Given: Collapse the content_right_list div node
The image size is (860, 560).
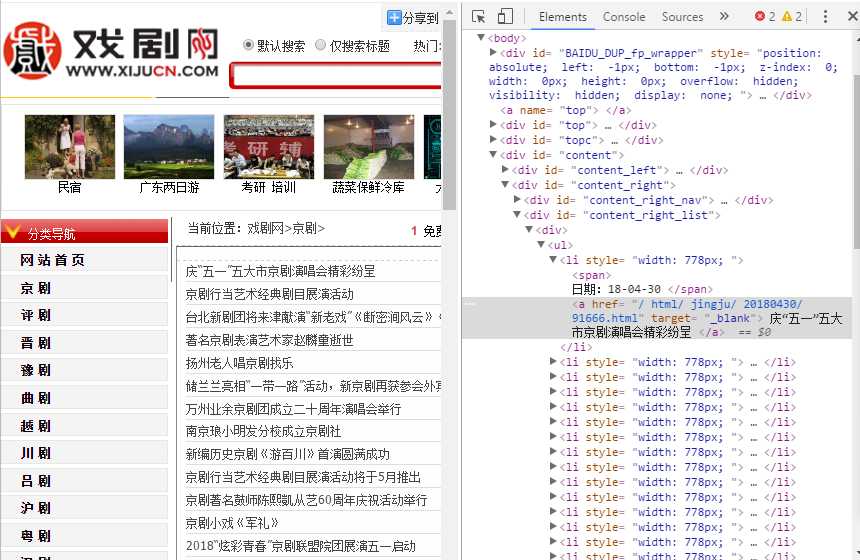Looking at the screenshot, I should [517, 214].
